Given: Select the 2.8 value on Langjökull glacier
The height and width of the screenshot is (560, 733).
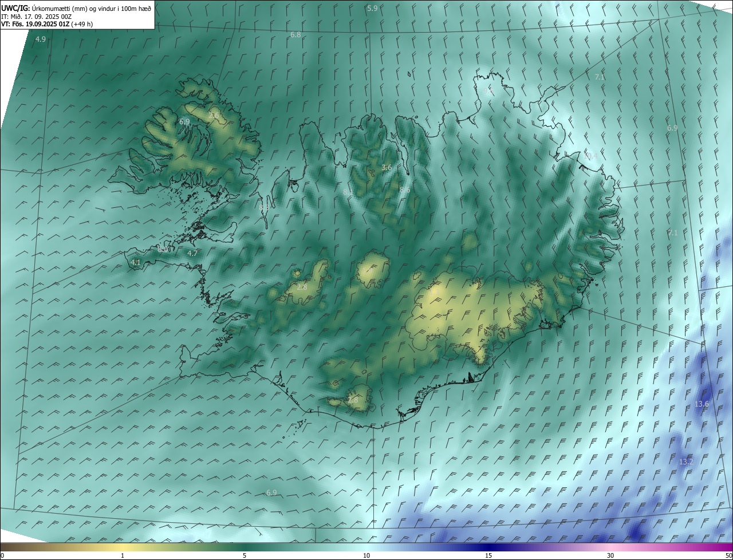Looking at the screenshot, I should click(302, 287).
